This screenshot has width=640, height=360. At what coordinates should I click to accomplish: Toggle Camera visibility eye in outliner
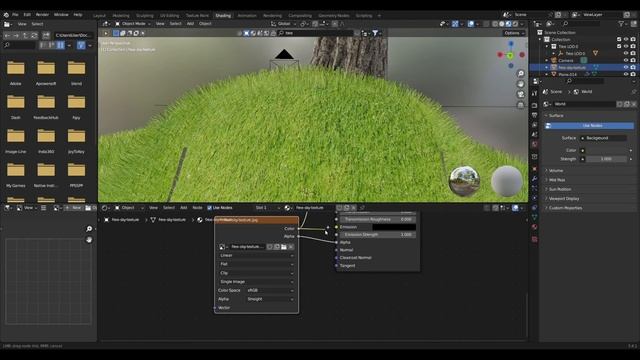pos(626,60)
